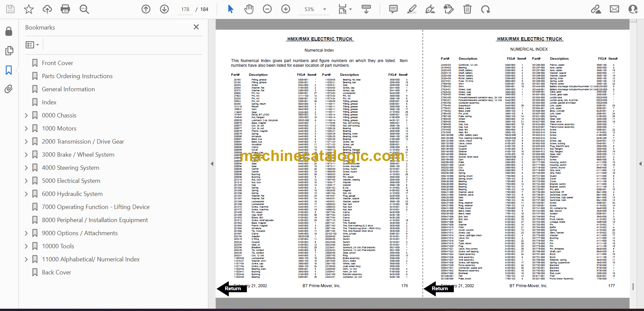Expand the right tools pane arrow
This screenshot has width=644, height=311.
pyautogui.click(x=640, y=164)
